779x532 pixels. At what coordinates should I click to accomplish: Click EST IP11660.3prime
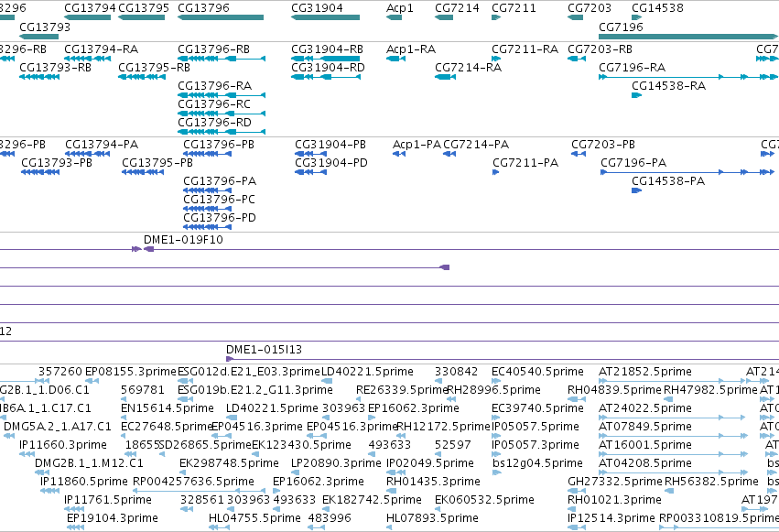point(63,445)
